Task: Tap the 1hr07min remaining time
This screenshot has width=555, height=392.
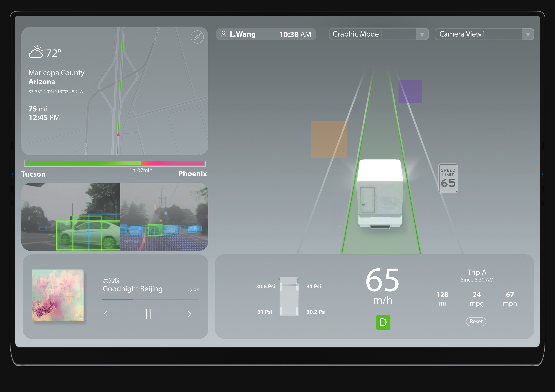Action: click(141, 170)
